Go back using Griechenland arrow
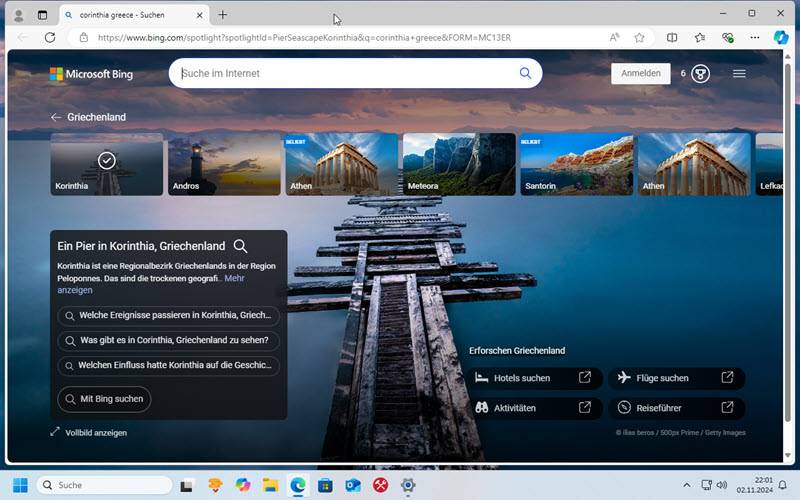800x500 pixels. 56,117
